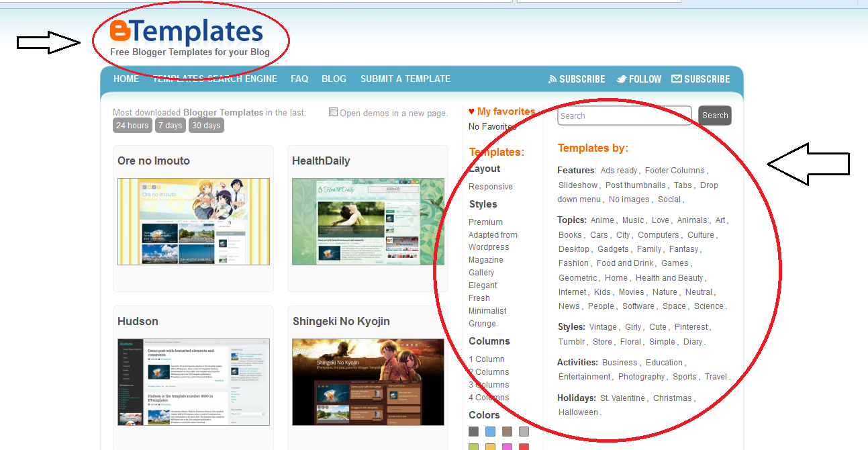Click the search text input field
This screenshot has height=450, width=868.
(x=623, y=116)
